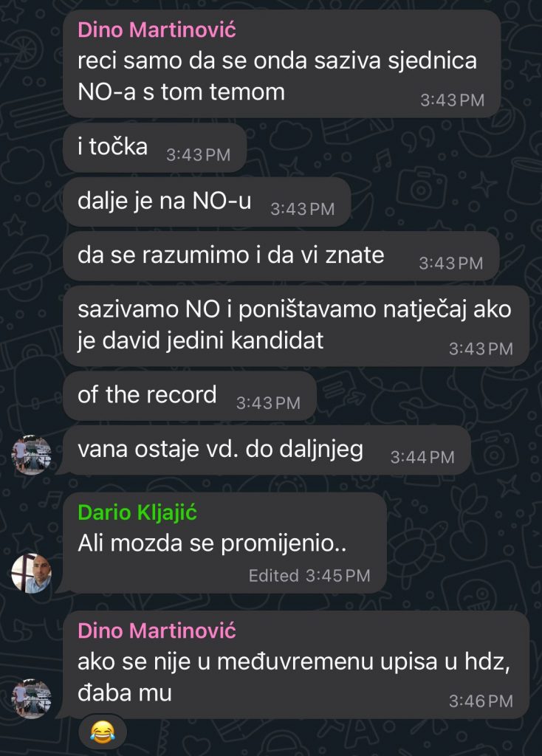Tap the lower Dino Martinović sender name
The image size is (542, 756).
click(157, 630)
